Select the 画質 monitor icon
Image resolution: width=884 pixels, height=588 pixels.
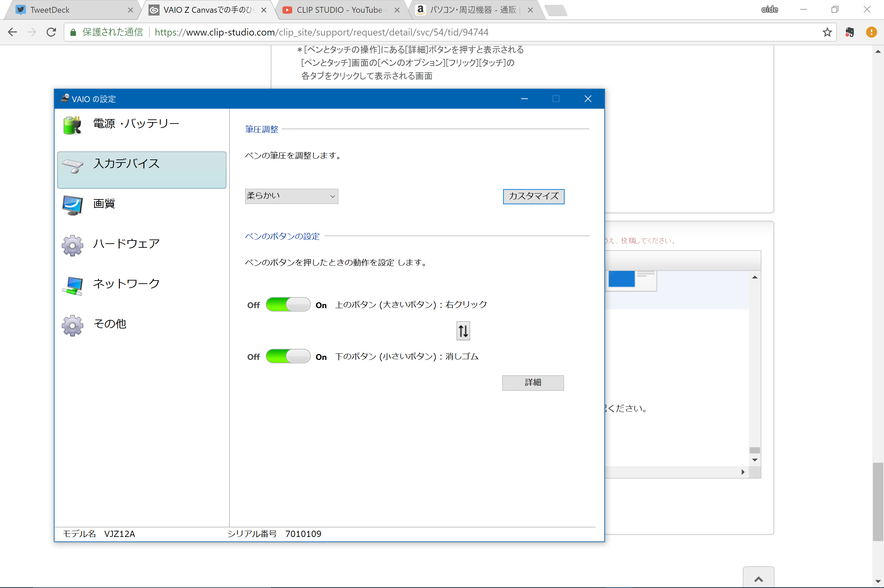point(72,205)
